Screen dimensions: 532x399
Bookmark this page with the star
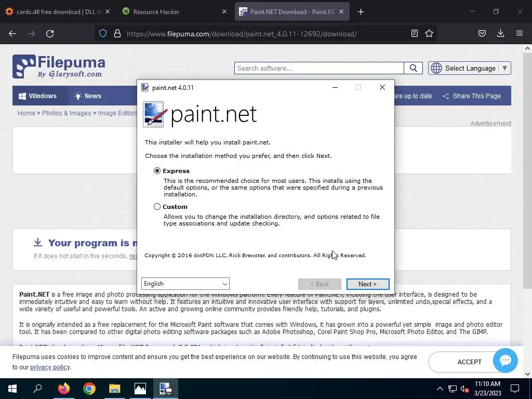pos(429,33)
